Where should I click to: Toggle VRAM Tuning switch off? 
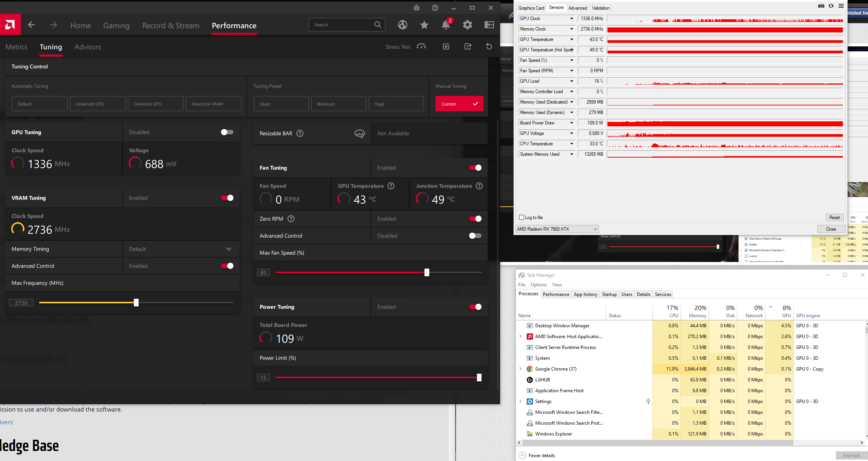click(x=227, y=198)
